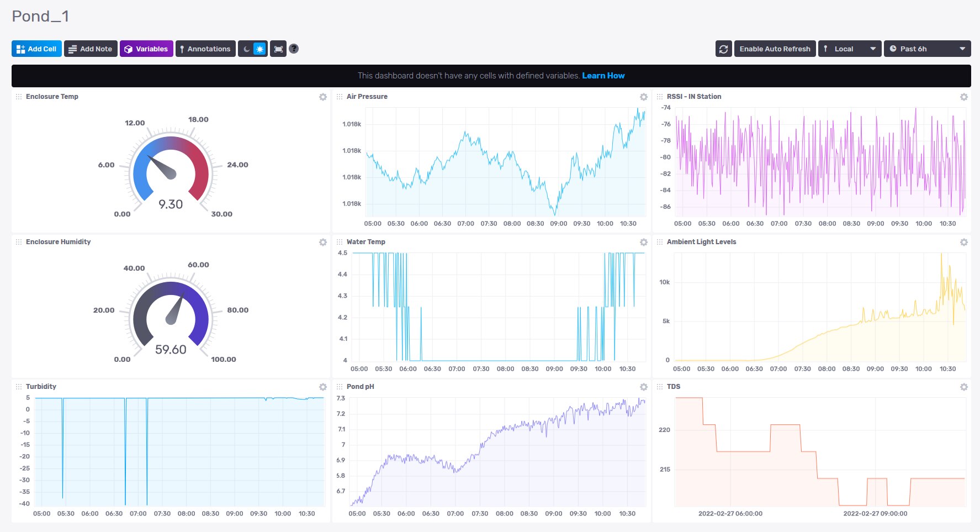Open Air Pressure cell settings gear
This screenshot has height=532, width=980.
(x=643, y=97)
